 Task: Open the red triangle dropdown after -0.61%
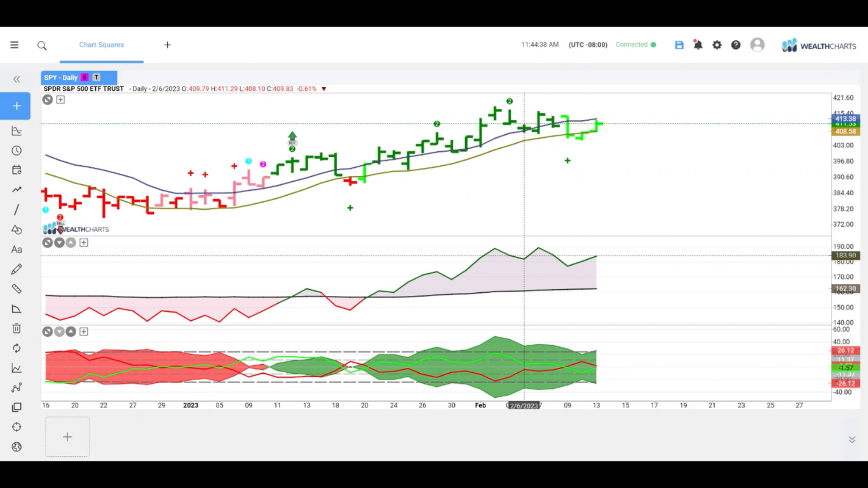(324, 89)
